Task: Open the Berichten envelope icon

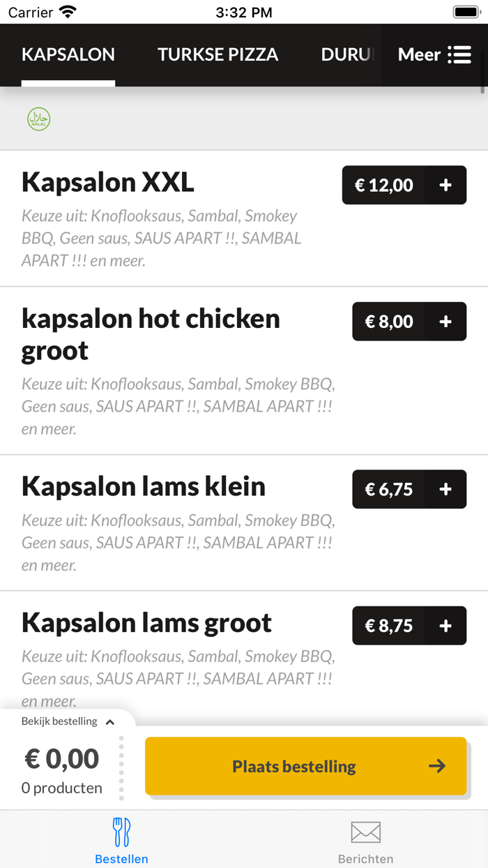Action: pos(365,832)
